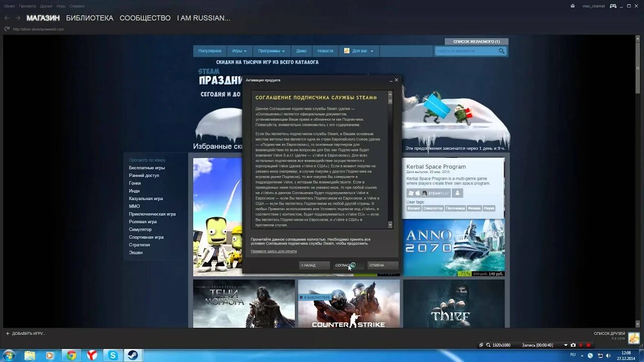Click the store search magnifier icon
Screen dimensions: 644x362
click(x=502, y=51)
